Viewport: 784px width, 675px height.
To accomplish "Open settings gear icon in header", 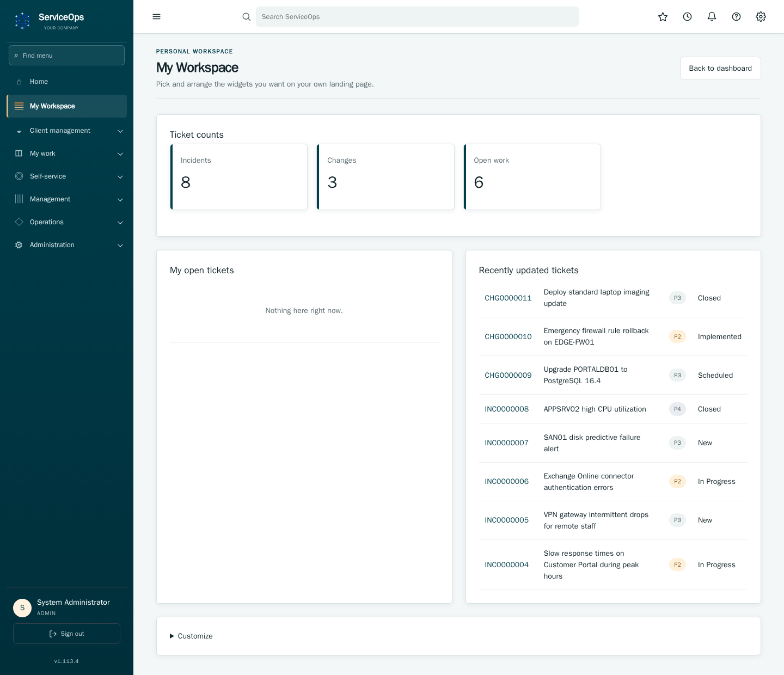I will tap(761, 17).
